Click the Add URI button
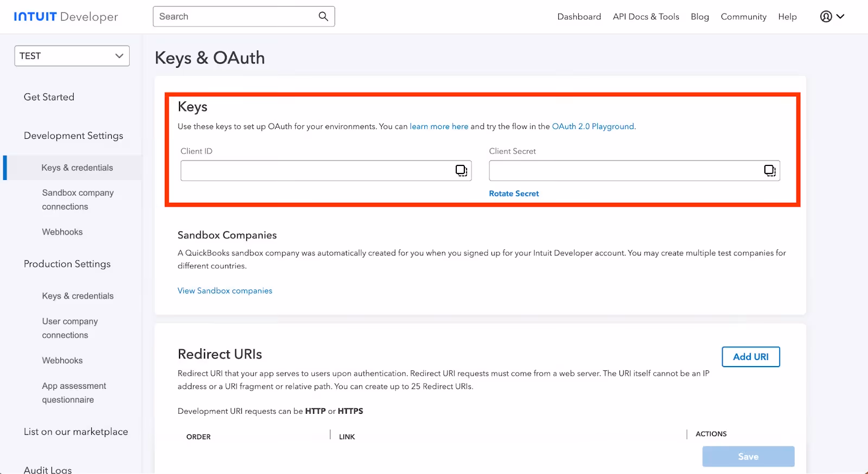The height and width of the screenshot is (474, 868). (x=751, y=357)
